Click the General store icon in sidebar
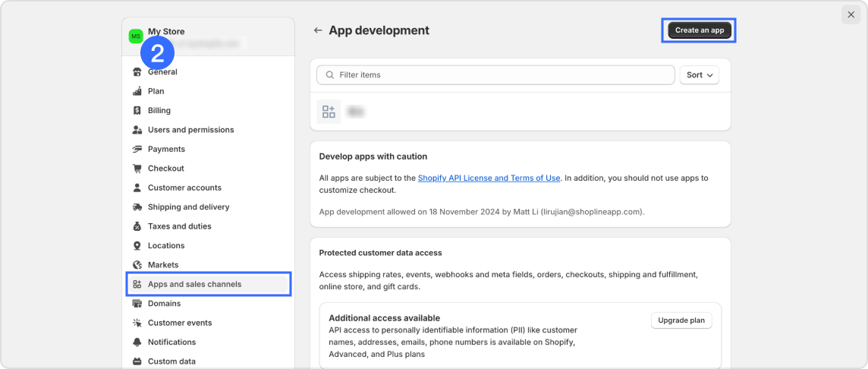The width and height of the screenshot is (868, 369). pos(137,72)
